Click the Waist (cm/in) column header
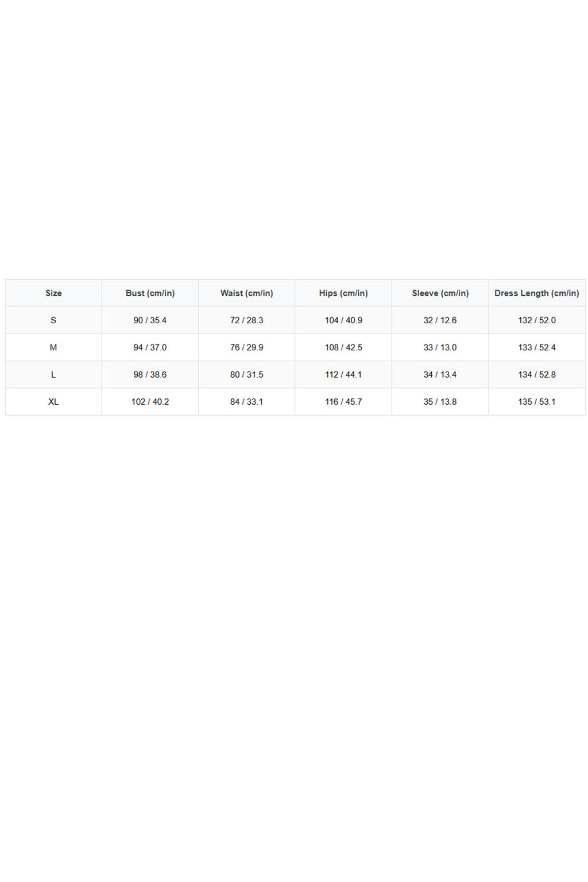The height and width of the screenshot is (882, 588). tap(247, 293)
